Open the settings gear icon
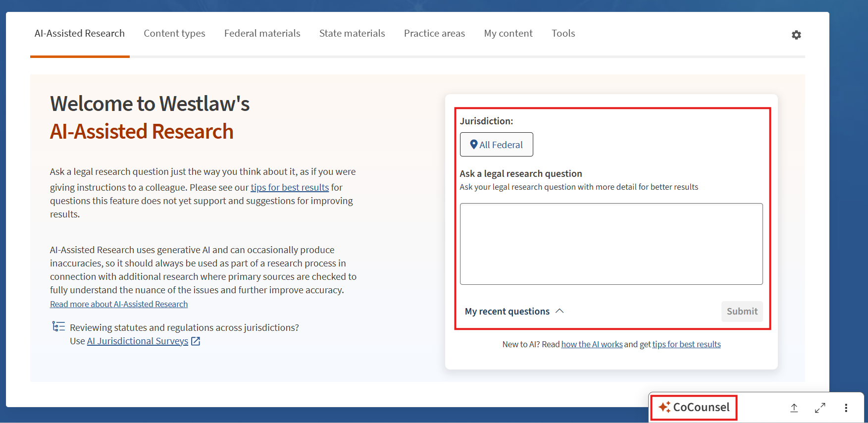The image size is (868, 423). pos(796,35)
